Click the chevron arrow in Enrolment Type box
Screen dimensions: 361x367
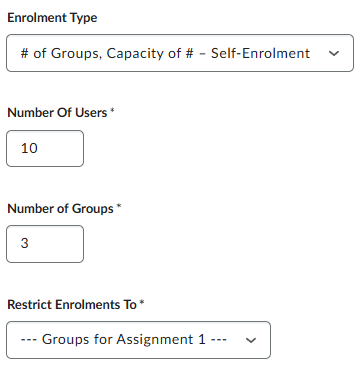(x=334, y=53)
